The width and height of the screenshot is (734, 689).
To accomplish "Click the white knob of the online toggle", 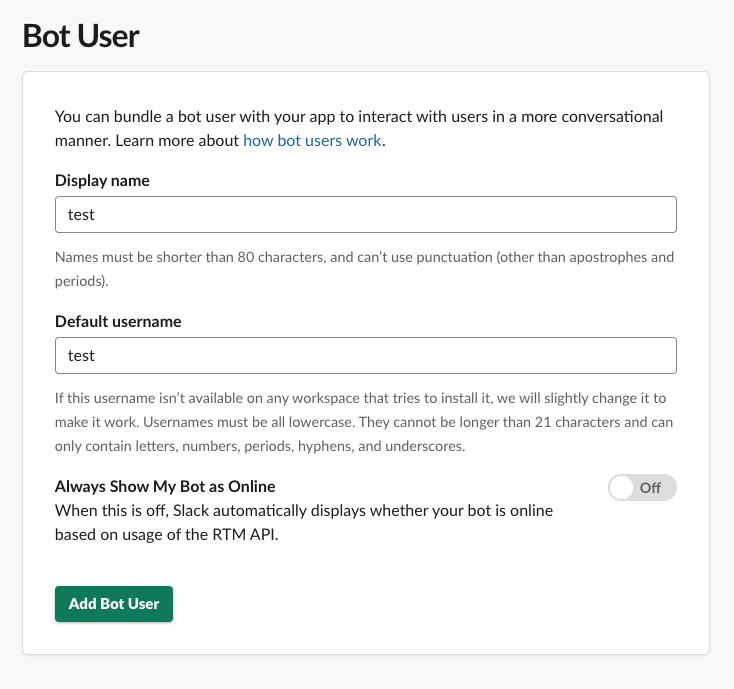I will click(623, 488).
